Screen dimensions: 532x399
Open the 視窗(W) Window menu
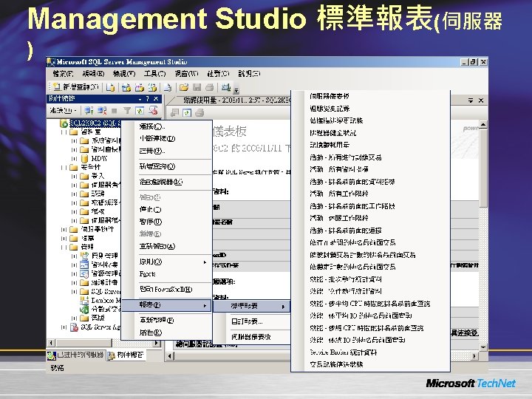[x=187, y=73]
